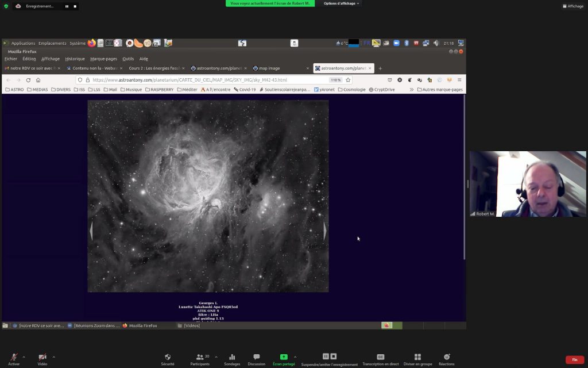Go to next image with right arrow

pyautogui.click(x=325, y=231)
